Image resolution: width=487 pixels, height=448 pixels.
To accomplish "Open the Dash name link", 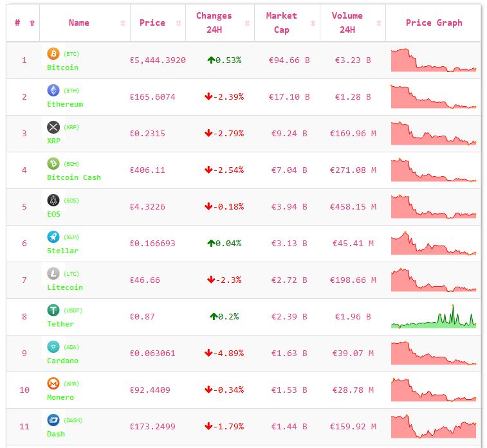I will pyautogui.click(x=56, y=434).
